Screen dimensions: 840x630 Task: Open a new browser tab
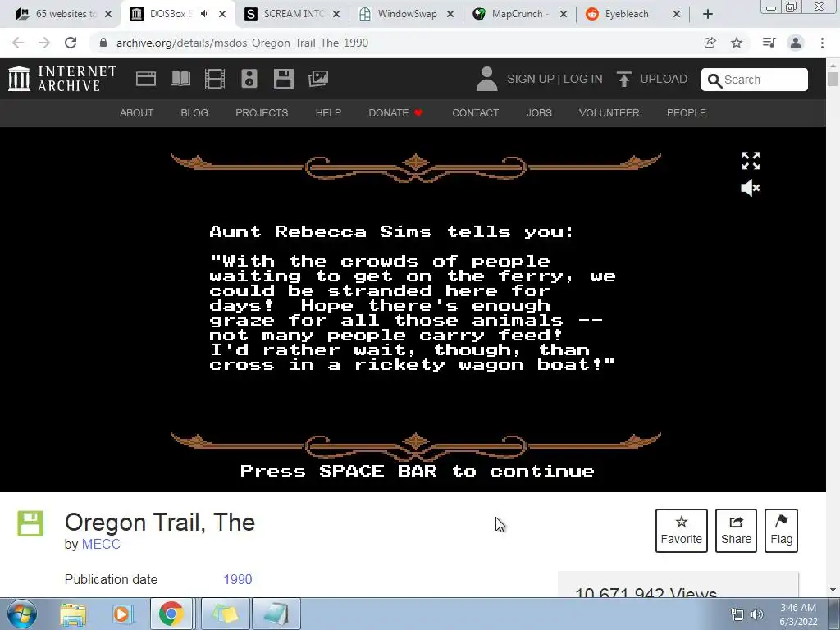coord(708,14)
